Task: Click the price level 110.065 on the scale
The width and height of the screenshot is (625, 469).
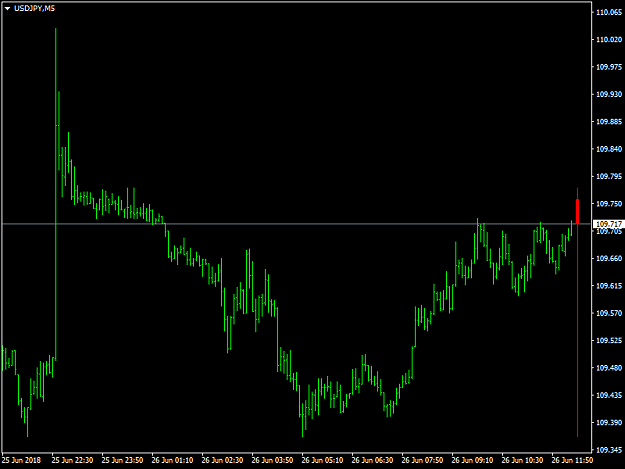Action: pyautogui.click(x=609, y=12)
